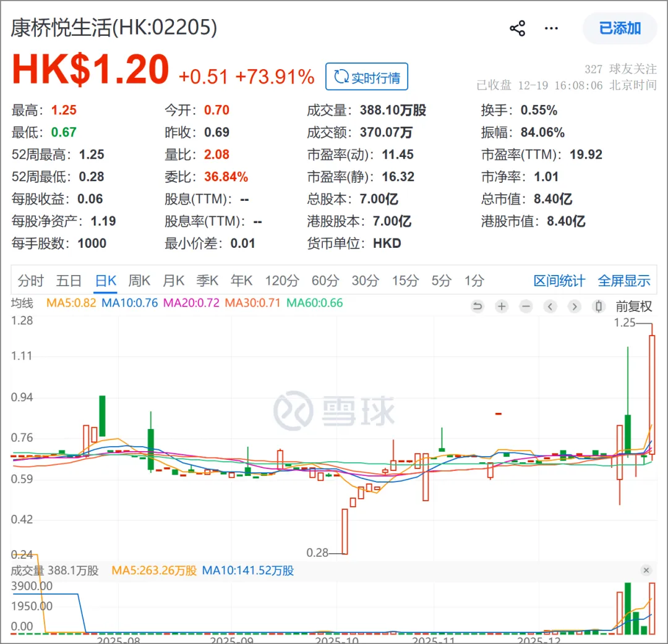Click the 52周最低 0.28 value
The width and height of the screenshot is (668, 644).
click(91, 177)
